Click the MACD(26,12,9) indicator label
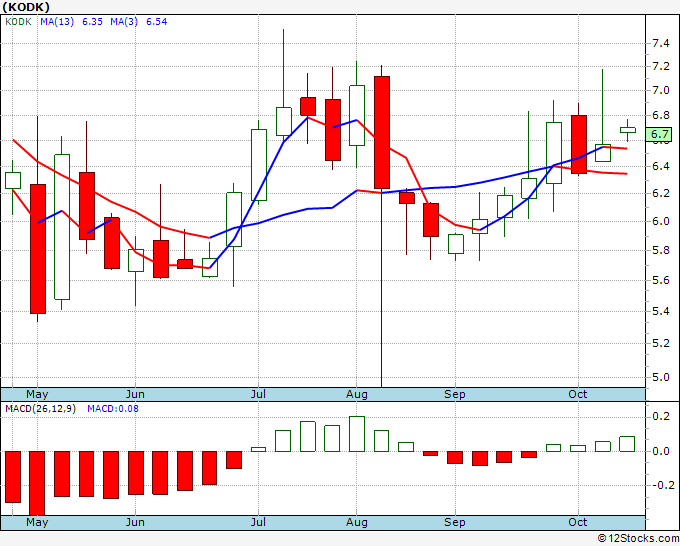The height and width of the screenshot is (546, 680). click(x=40, y=409)
